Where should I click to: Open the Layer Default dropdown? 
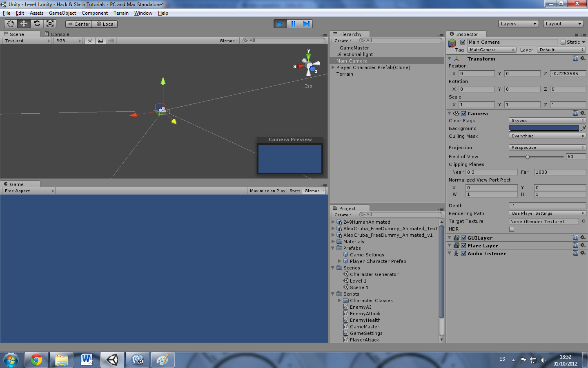tap(561, 50)
